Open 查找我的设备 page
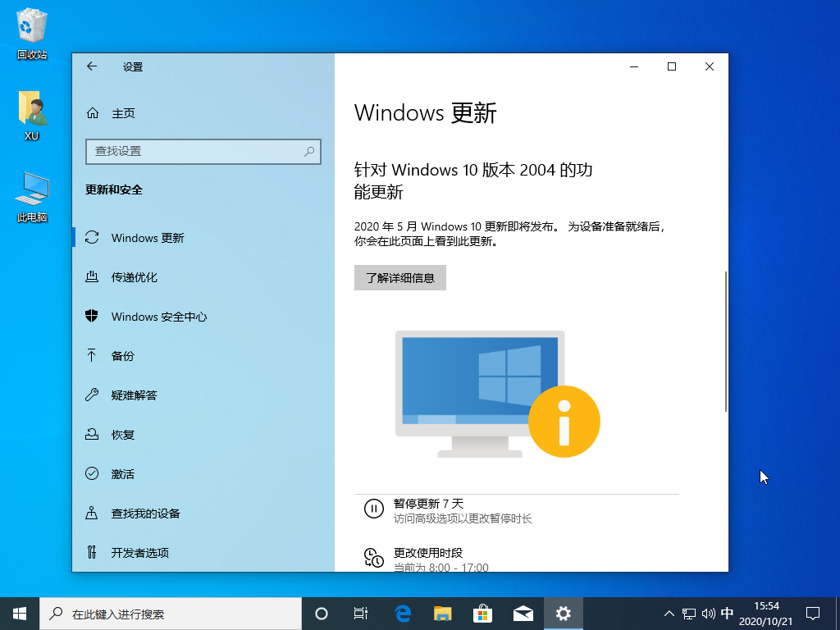 point(145,514)
